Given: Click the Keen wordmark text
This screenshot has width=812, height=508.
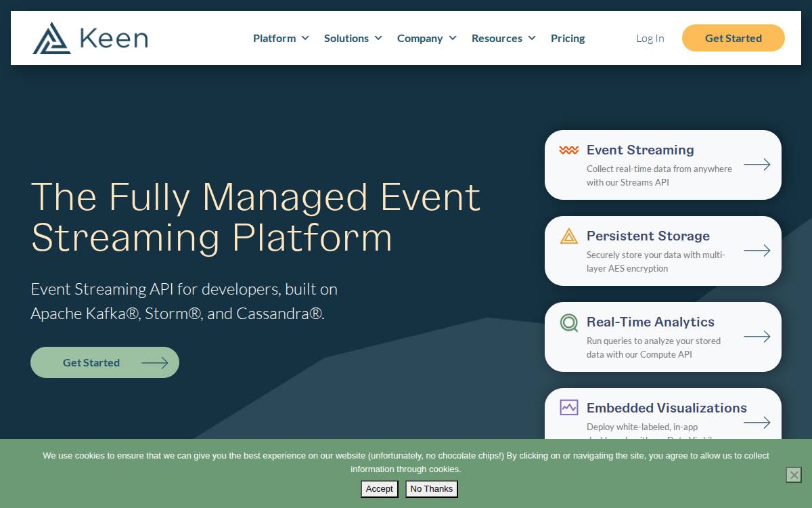Looking at the screenshot, I should pyautogui.click(x=114, y=38).
